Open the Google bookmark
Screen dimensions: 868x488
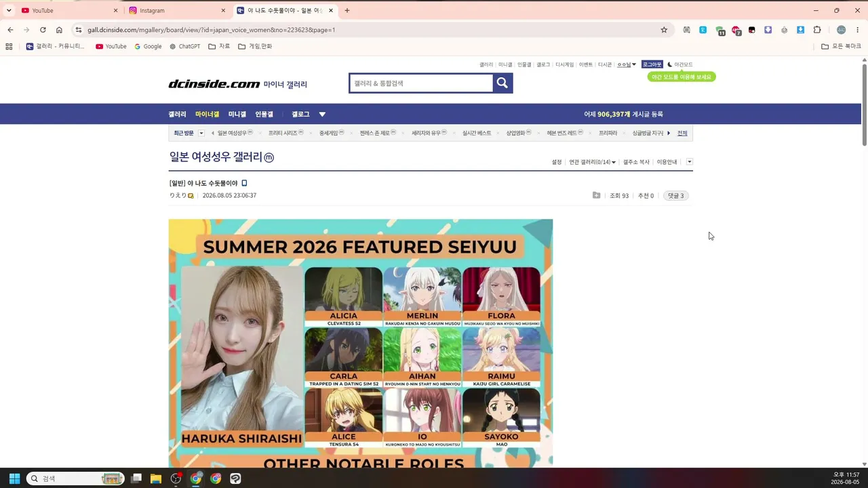pos(149,46)
